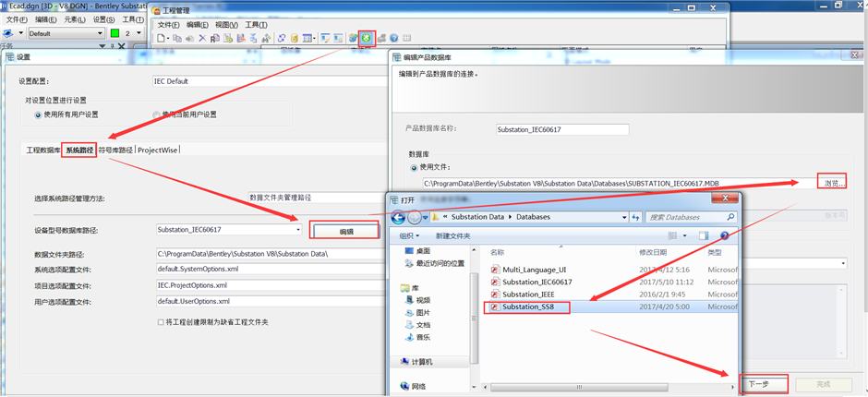
Task: Click the 搜索 Databases search field
Action: point(691,217)
